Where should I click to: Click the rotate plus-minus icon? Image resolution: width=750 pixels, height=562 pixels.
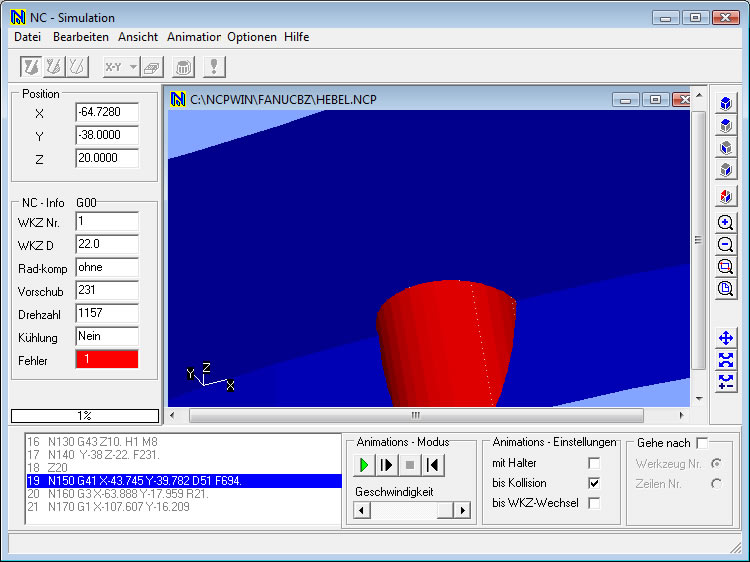726,383
